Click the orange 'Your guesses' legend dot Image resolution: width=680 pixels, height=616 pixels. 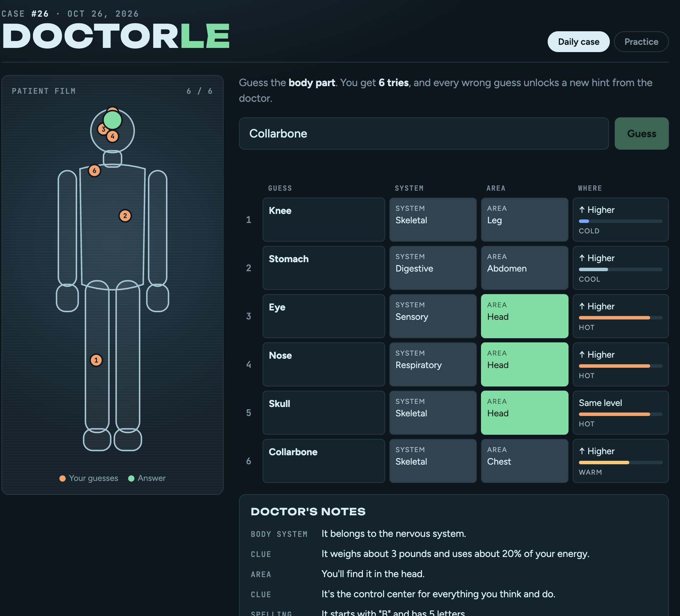[x=63, y=478]
